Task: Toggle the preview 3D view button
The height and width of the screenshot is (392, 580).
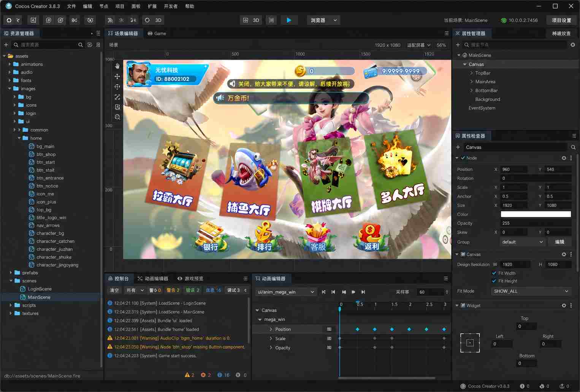Action: coord(251,20)
